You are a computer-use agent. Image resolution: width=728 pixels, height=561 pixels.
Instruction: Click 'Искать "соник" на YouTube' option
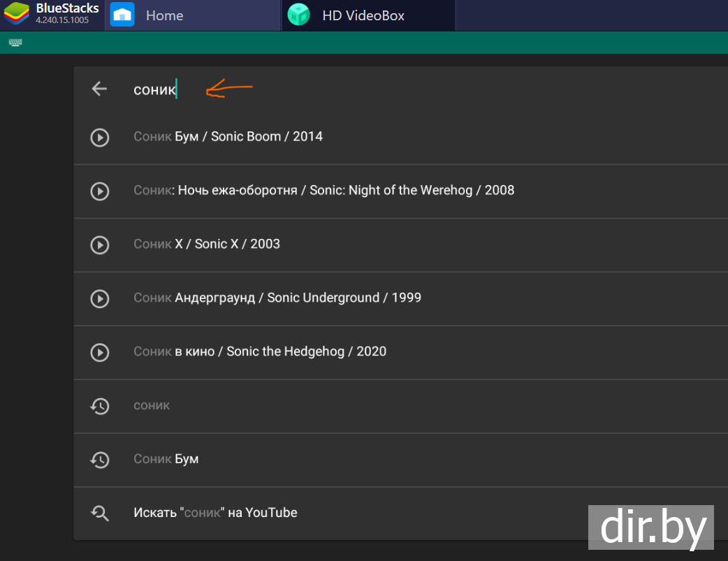coord(215,513)
